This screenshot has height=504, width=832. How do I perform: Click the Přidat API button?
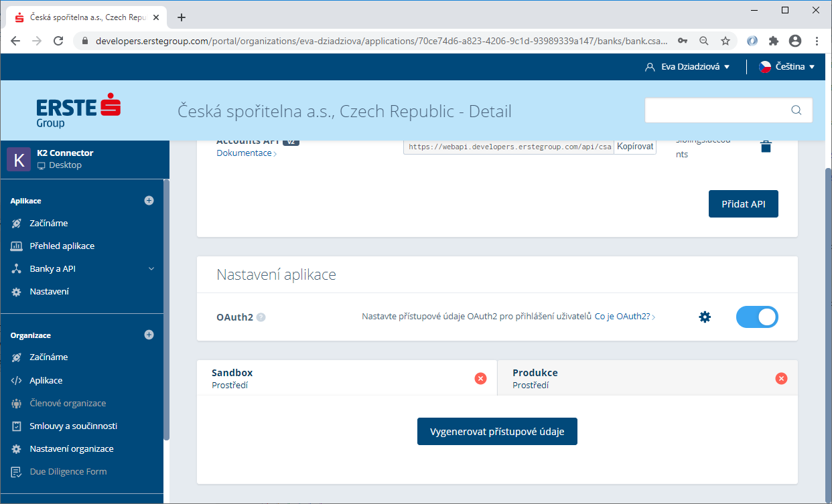click(743, 203)
